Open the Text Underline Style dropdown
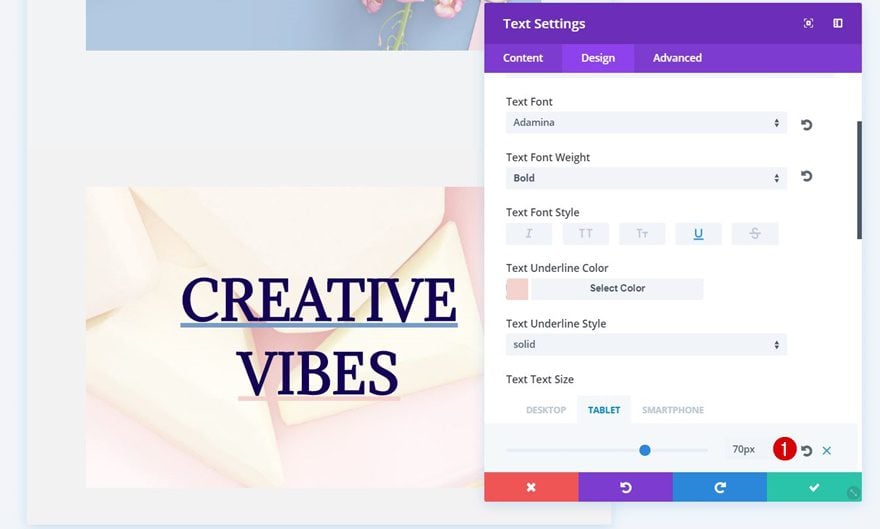The height and width of the screenshot is (529, 880). pos(646,344)
